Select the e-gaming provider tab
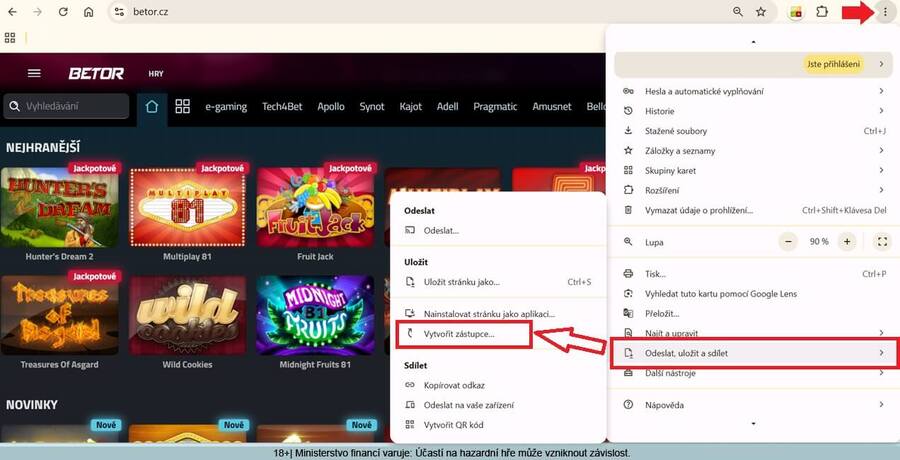Viewport: 900px width, 460px height. coord(226,107)
